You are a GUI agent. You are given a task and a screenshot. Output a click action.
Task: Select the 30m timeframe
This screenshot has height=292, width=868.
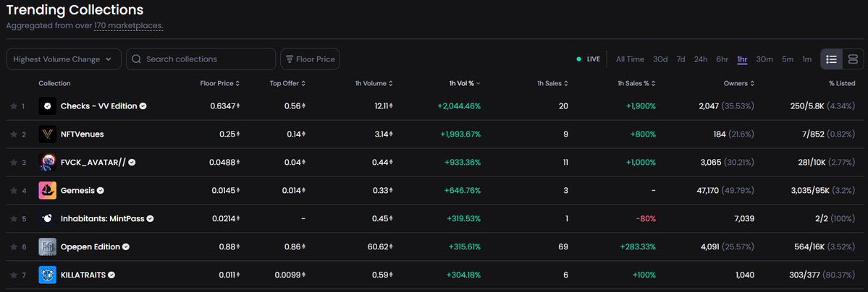click(764, 59)
